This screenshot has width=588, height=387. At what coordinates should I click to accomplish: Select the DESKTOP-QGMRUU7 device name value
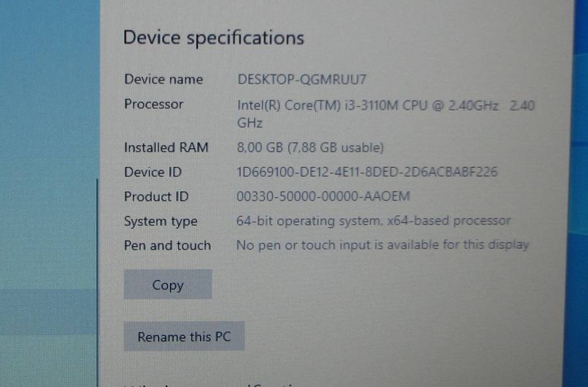tap(302, 80)
